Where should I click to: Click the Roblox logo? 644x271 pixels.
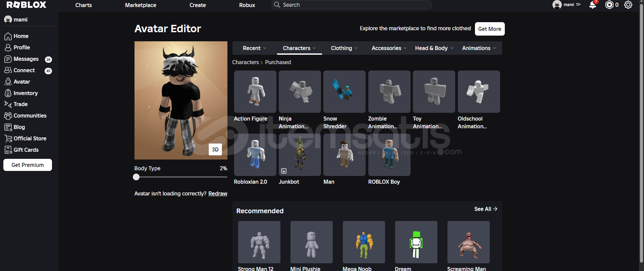click(26, 5)
